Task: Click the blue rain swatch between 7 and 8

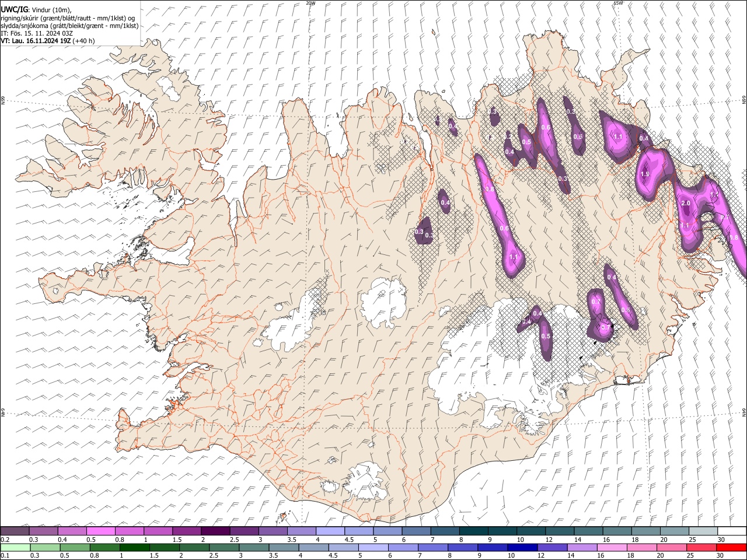Action: (x=433, y=547)
